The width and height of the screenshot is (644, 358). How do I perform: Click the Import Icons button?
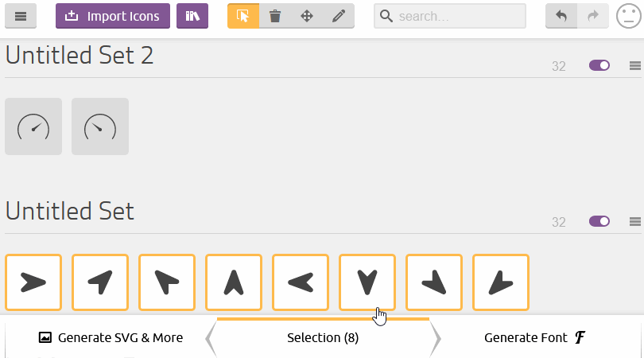[x=113, y=16]
